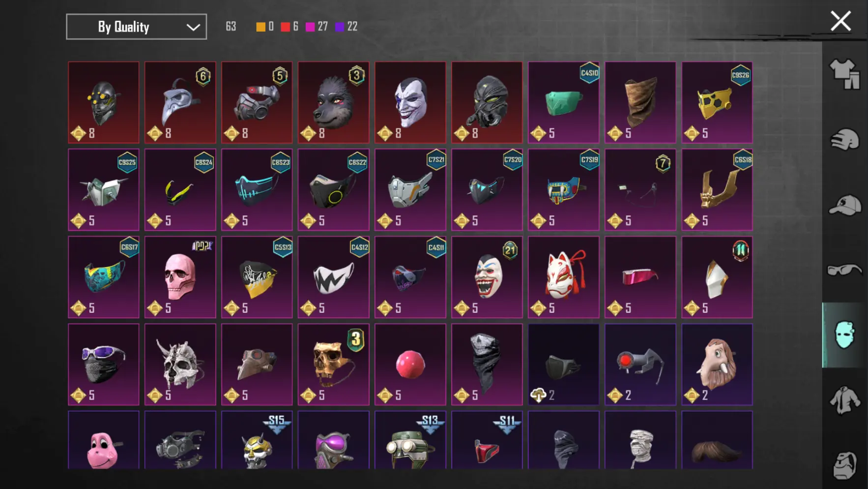Select the red clown nose item
Screen dimensions: 868x489
click(410, 365)
